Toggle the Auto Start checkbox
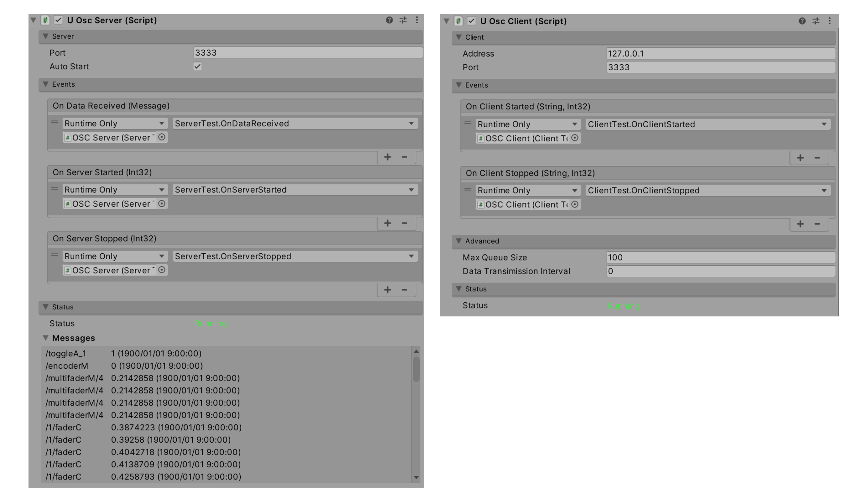The width and height of the screenshot is (867, 504). (197, 66)
